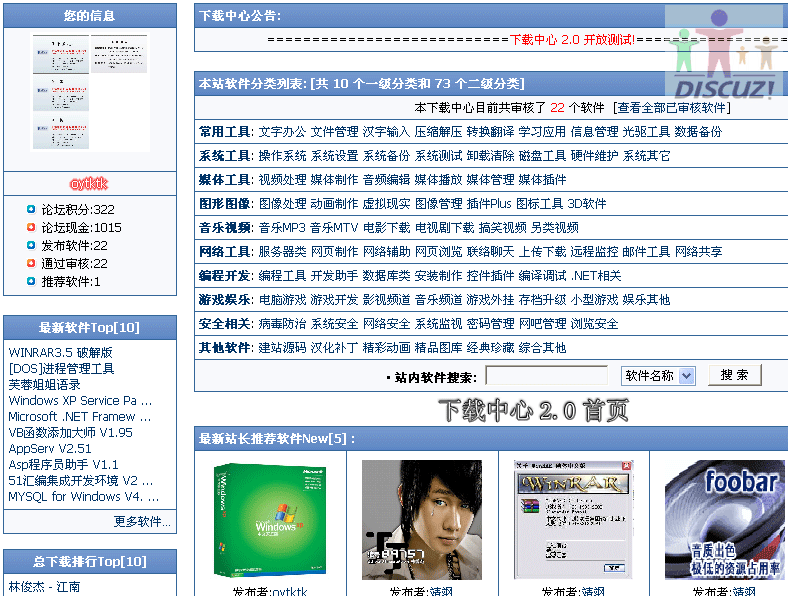Open 视频处理 subcategory
Screen dimensions: 788x596
[x=282, y=180]
